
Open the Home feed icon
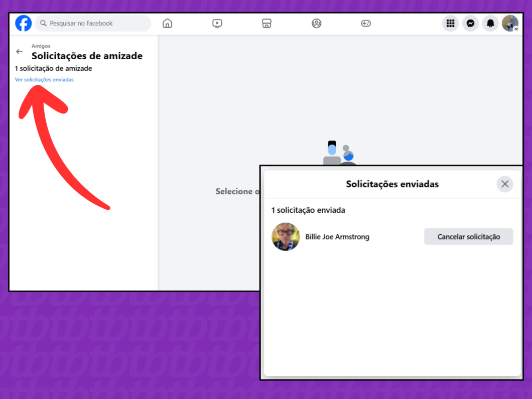point(167,23)
